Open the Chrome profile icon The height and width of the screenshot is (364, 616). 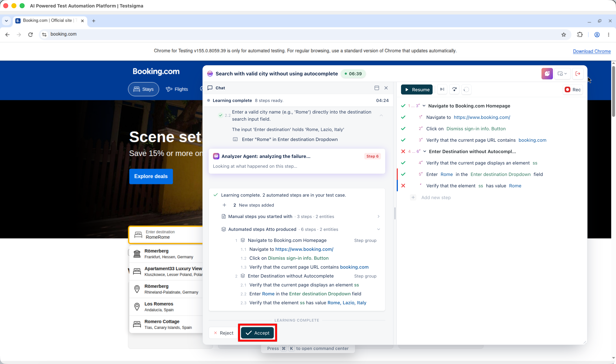point(597,35)
